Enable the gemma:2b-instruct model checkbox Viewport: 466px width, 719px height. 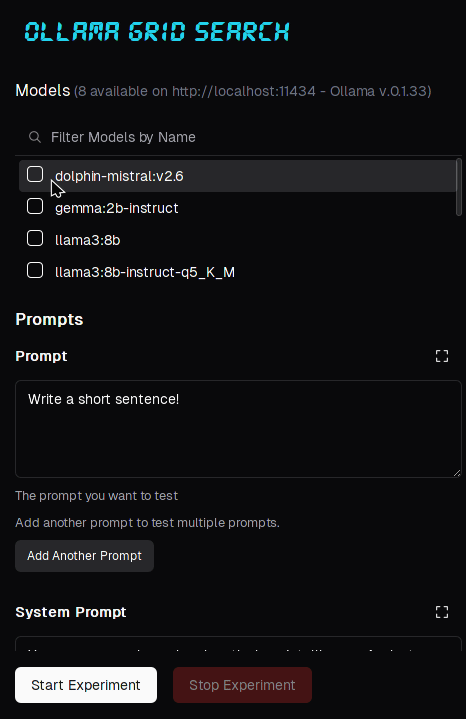click(x=35, y=206)
